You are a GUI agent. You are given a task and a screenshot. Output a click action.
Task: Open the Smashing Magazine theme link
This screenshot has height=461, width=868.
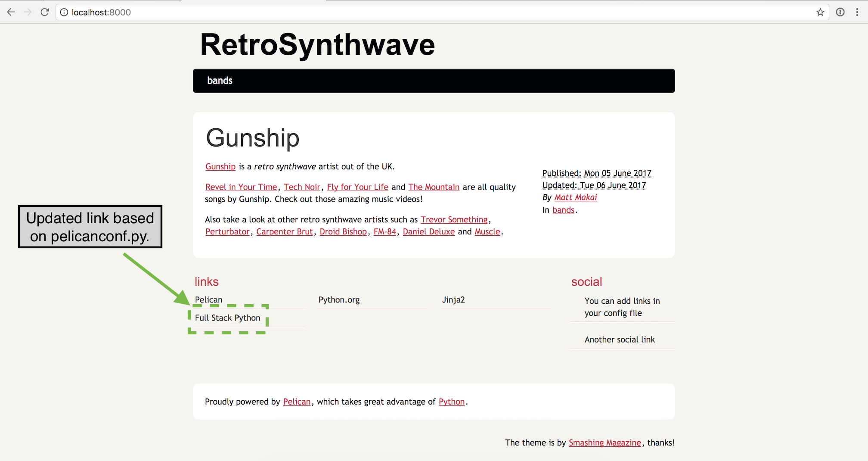coord(605,443)
